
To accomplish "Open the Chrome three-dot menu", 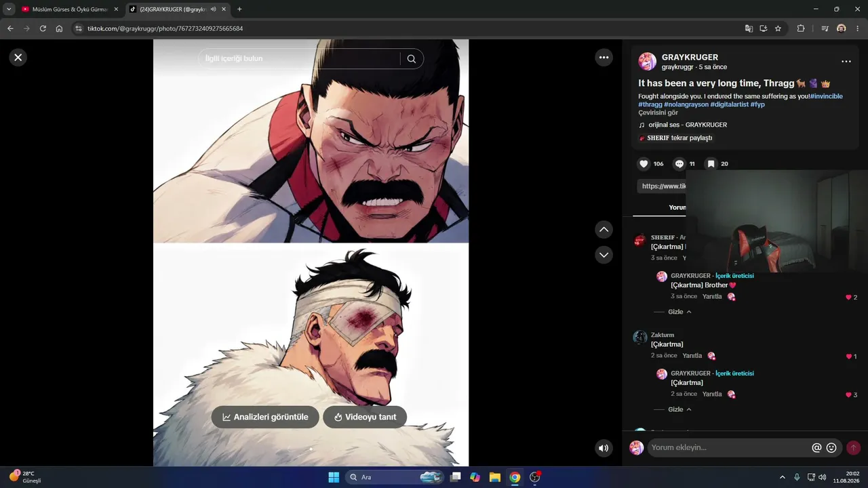I will tap(858, 28).
